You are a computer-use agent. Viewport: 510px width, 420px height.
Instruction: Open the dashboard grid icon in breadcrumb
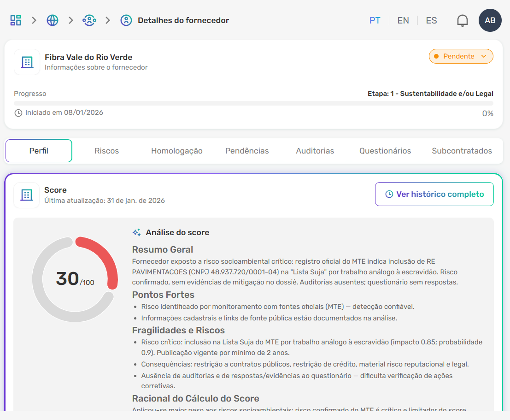[16, 20]
